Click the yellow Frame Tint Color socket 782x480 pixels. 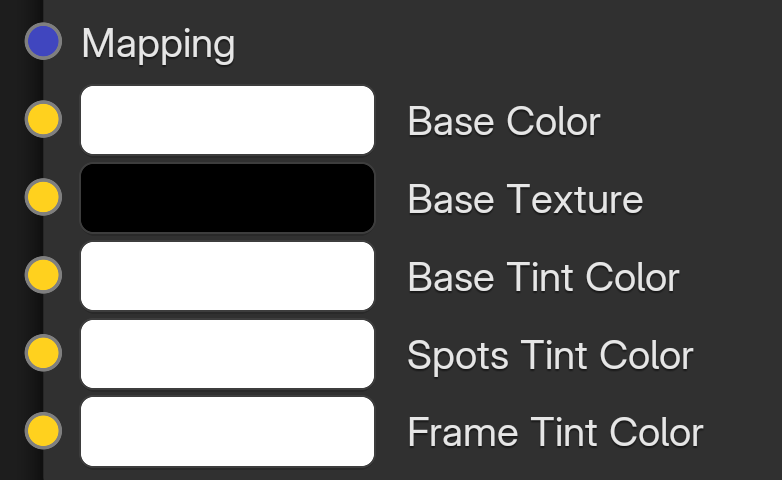tap(43, 431)
